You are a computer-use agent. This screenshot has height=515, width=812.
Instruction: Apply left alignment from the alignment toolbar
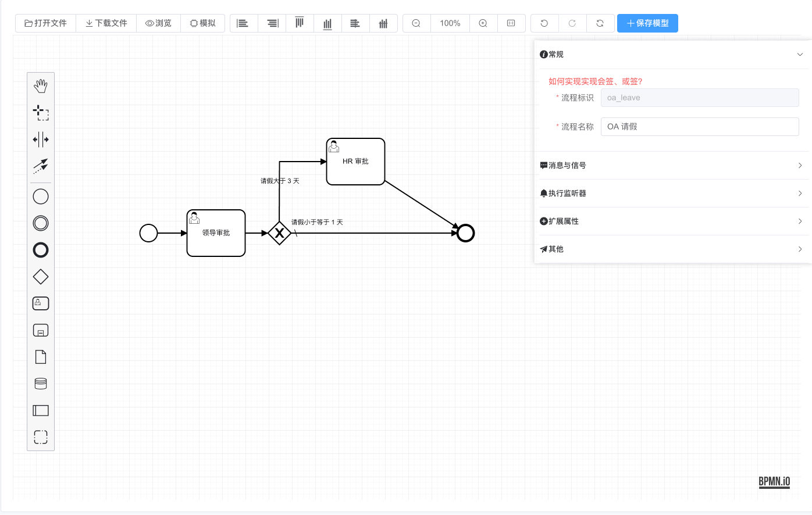(x=244, y=23)
